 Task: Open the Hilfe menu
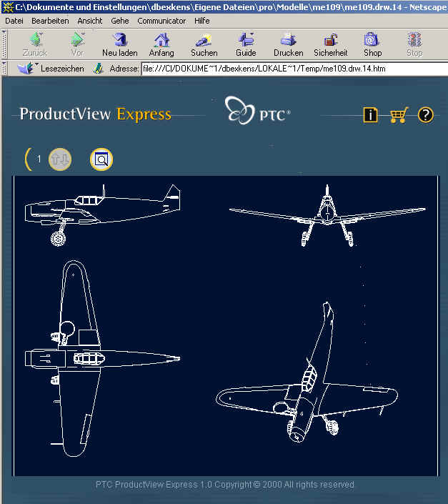coord(202,21)
